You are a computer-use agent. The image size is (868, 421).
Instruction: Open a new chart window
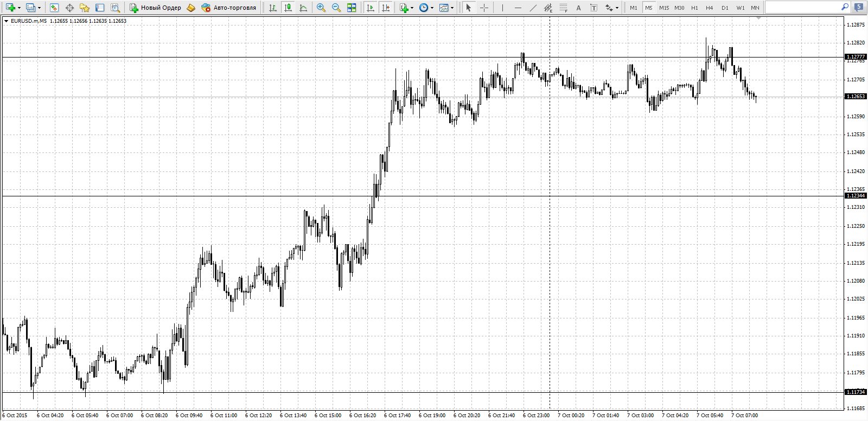tap(10, 8)
